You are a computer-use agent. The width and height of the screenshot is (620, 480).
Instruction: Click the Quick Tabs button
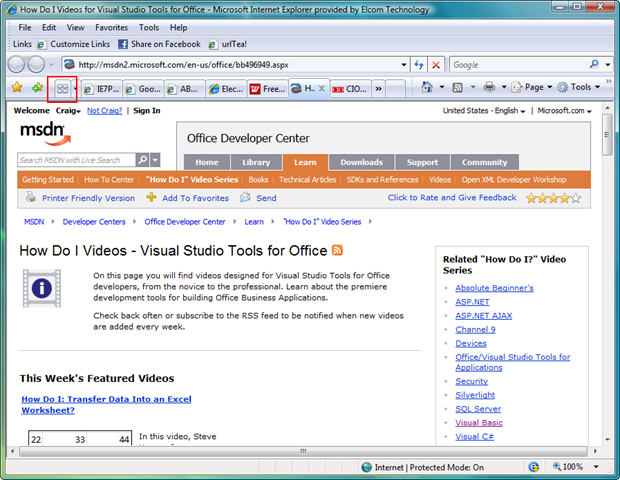coord(63,88)
